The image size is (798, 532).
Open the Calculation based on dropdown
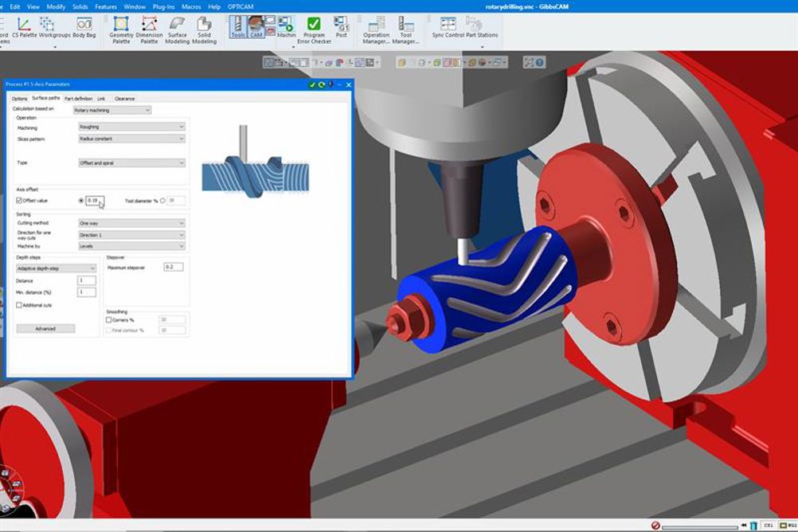click(x=112, y=110)
